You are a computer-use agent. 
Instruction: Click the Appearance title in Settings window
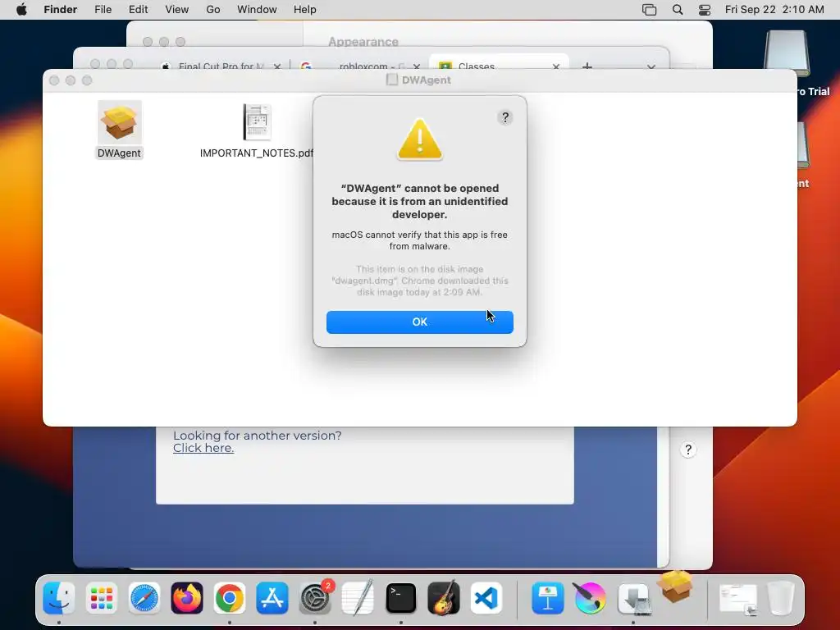click(363, 42)
